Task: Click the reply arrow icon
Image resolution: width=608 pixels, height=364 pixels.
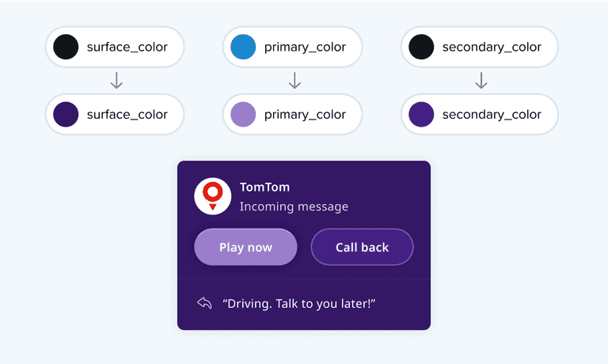Action: click(x=204, y=303)
